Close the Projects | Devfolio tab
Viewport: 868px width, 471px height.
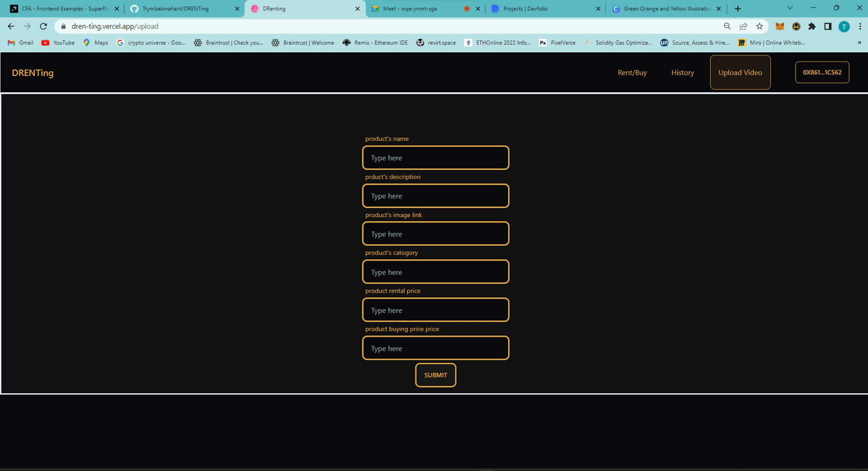point(598,8)
